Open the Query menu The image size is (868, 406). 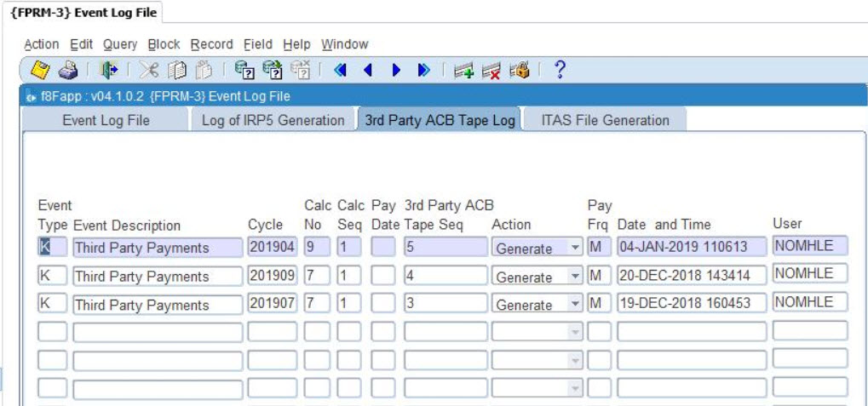point(120,44)
